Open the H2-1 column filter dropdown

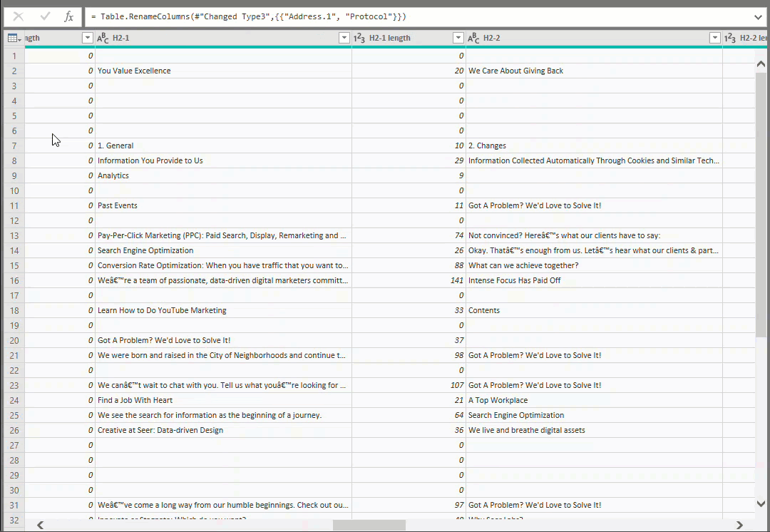[x=344, y=38]
